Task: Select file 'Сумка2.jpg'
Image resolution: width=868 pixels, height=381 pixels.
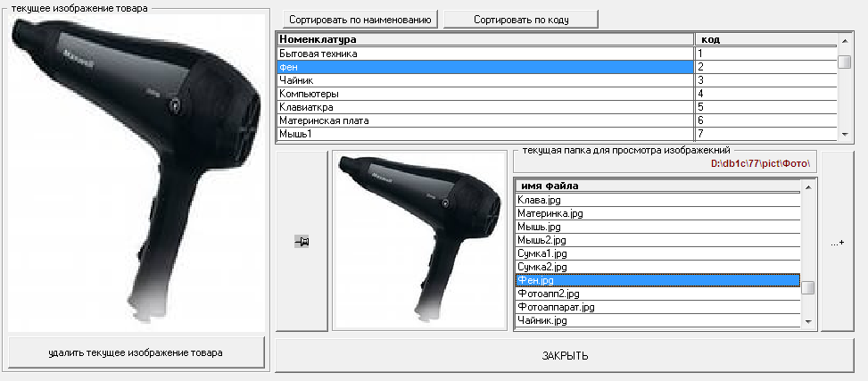Action: pos(657,267)
